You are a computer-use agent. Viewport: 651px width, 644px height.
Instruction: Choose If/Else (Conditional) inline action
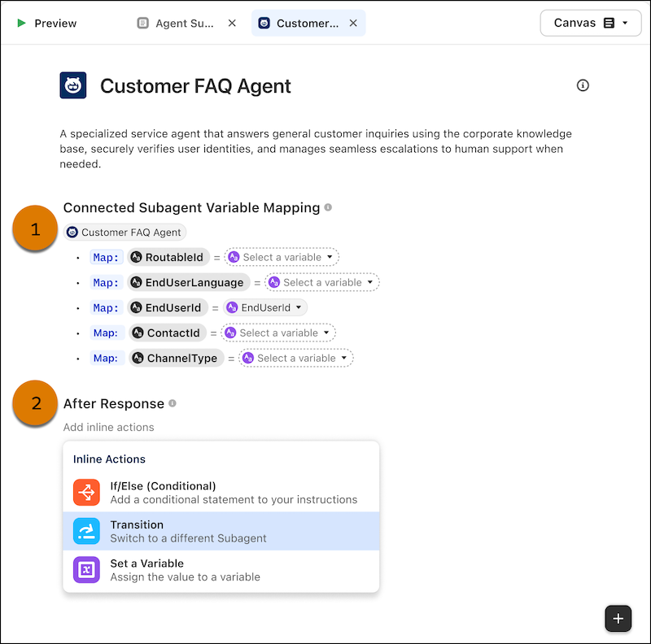tap(221, 493)
